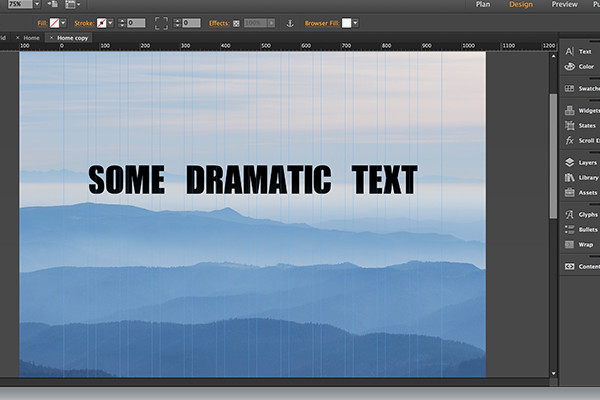Viewport: 600px width, 400px height.
Task: Click the Stroke label link
Action: pos(84,23)
